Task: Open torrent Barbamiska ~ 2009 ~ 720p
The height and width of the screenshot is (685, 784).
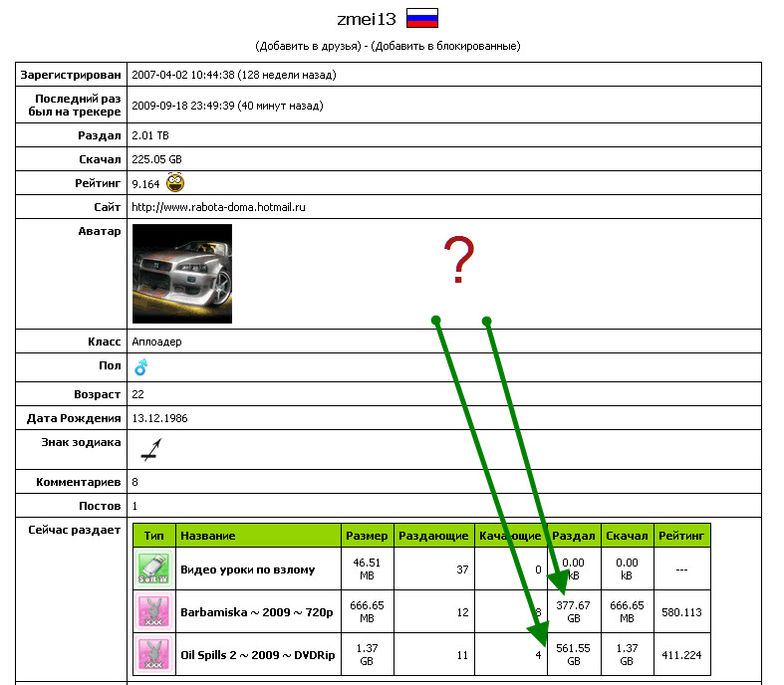Action: point(256,612)
